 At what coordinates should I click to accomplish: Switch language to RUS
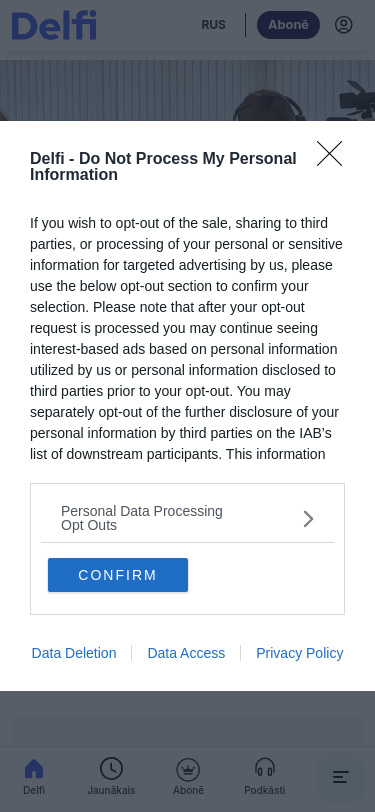[213, 25]
